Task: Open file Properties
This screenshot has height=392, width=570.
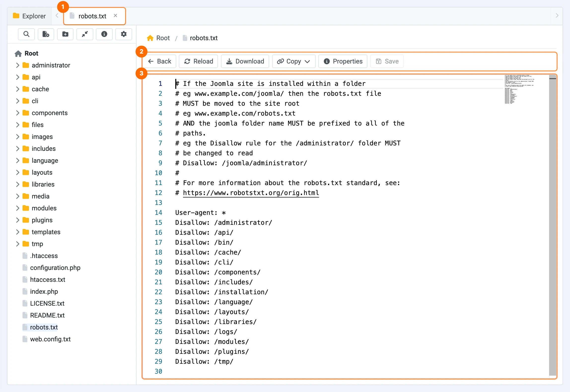Action: click(343, 61)
